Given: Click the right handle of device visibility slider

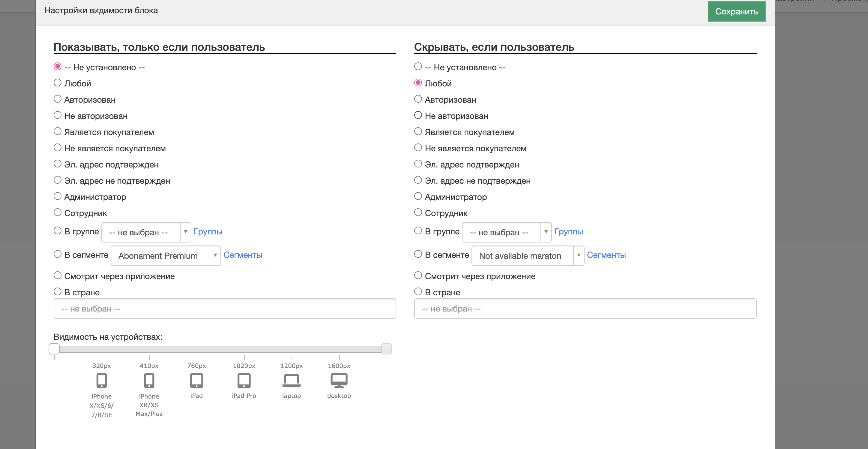Looking at the screenshot, I should [387, 349].
